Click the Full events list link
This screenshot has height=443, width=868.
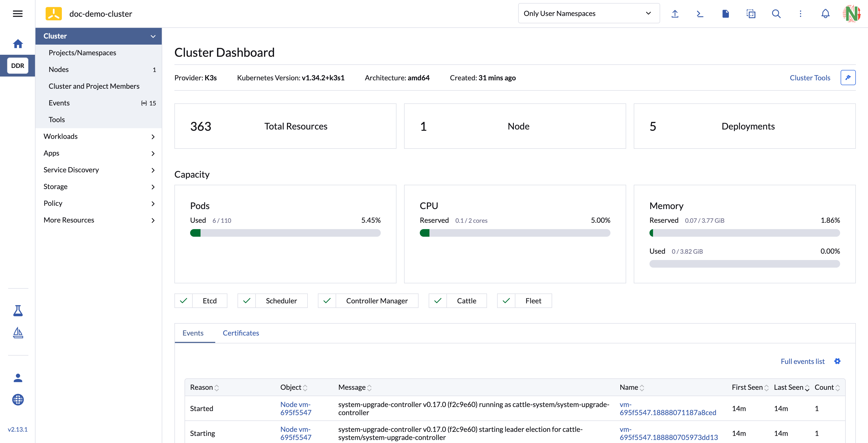tap(802, 361)
